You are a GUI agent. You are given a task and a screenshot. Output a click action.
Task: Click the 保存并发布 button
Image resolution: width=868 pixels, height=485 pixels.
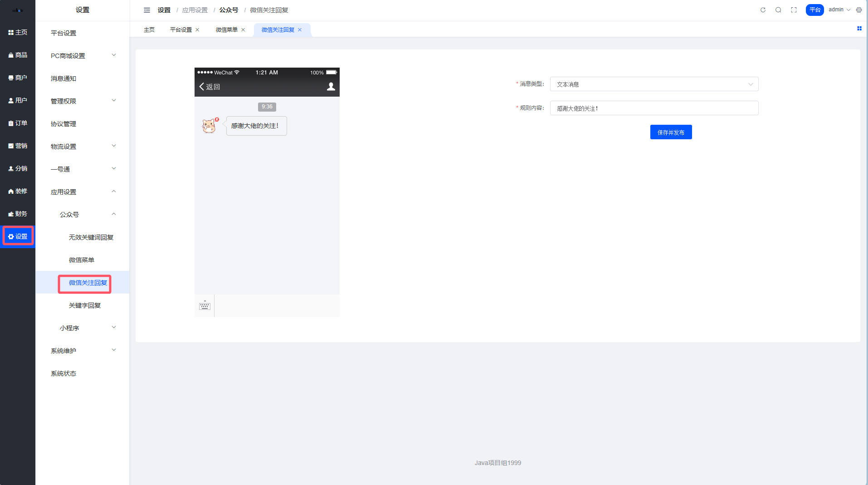click(671, 132)
